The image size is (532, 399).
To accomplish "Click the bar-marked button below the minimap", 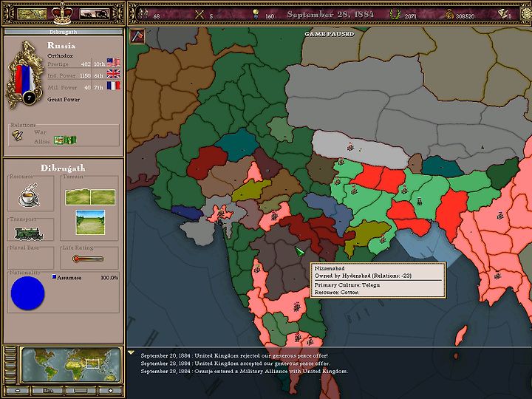I will pyautogui.click(x=81, y=391).
